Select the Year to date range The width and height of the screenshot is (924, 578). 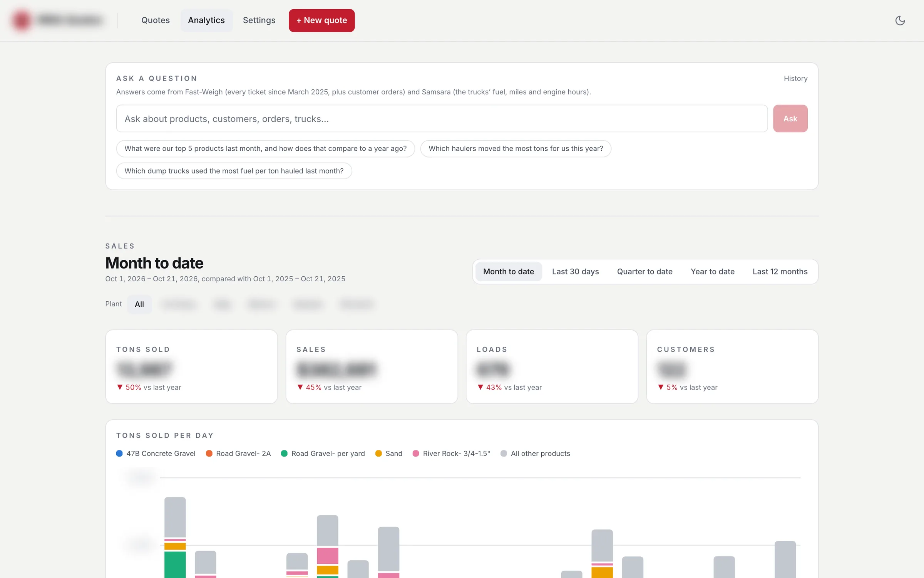(712, 272)
